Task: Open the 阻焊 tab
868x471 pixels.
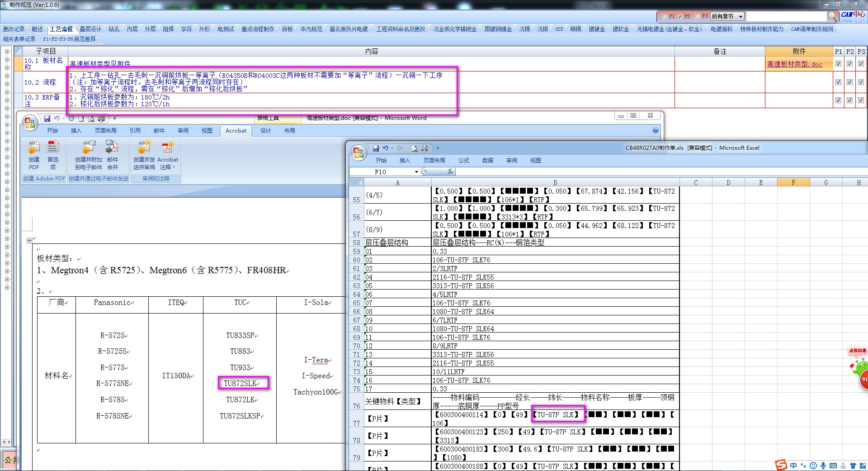Action: coord(168,29)
